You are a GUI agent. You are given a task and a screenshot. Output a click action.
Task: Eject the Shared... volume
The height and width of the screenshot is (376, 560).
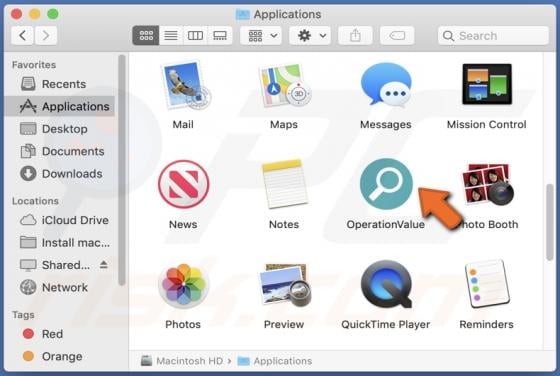104,265
